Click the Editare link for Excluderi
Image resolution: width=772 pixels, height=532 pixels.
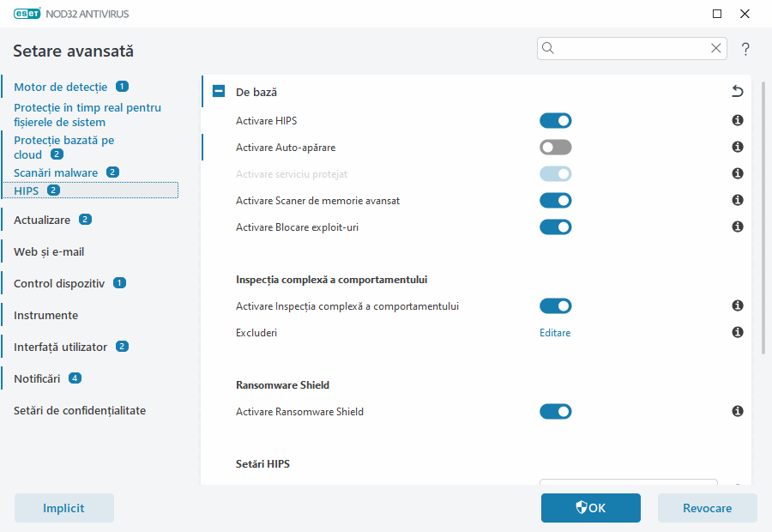coord(555,333)
